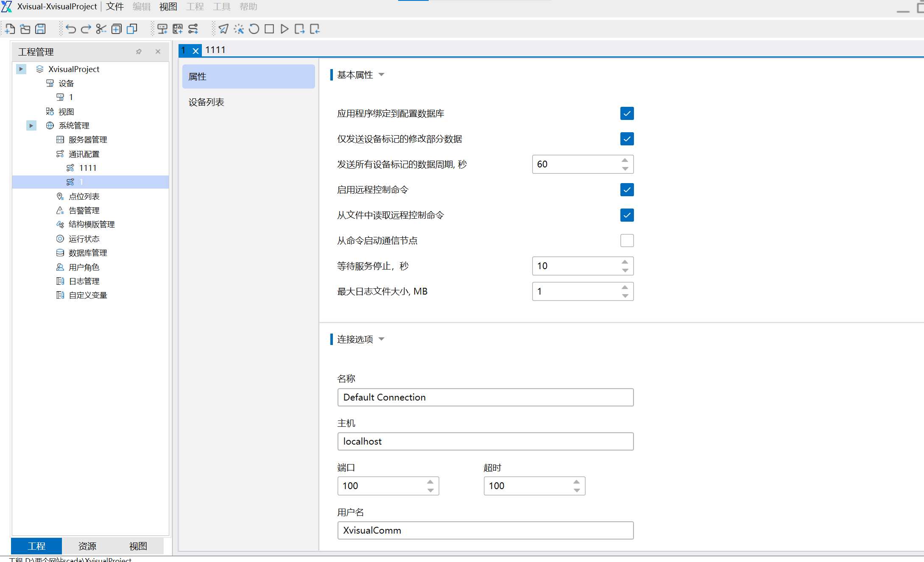Click the add device toolbar icon
Screen dimensions: 924x562
(x=162, y=29)
